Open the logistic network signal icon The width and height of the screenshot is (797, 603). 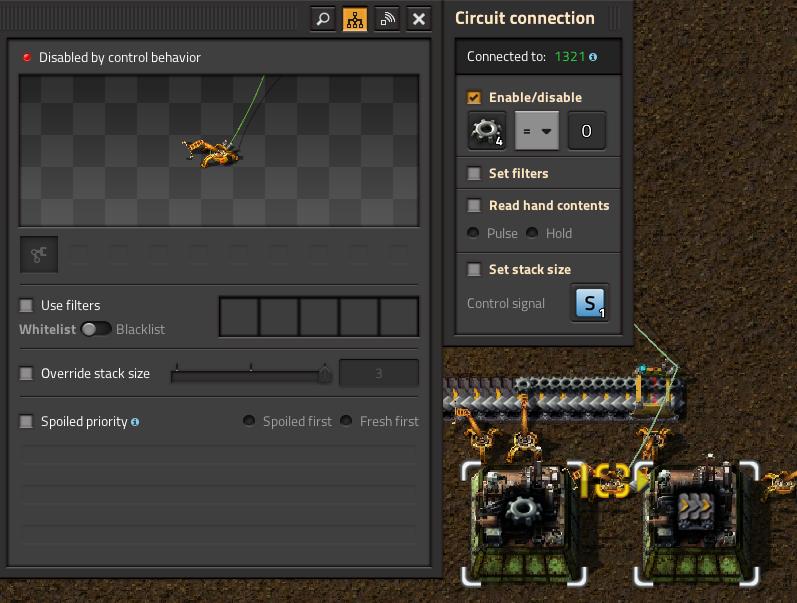(387, 19)
